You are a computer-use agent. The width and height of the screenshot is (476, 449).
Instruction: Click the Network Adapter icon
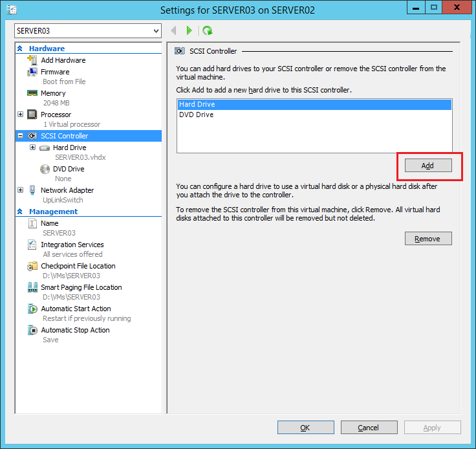[32, 190]
